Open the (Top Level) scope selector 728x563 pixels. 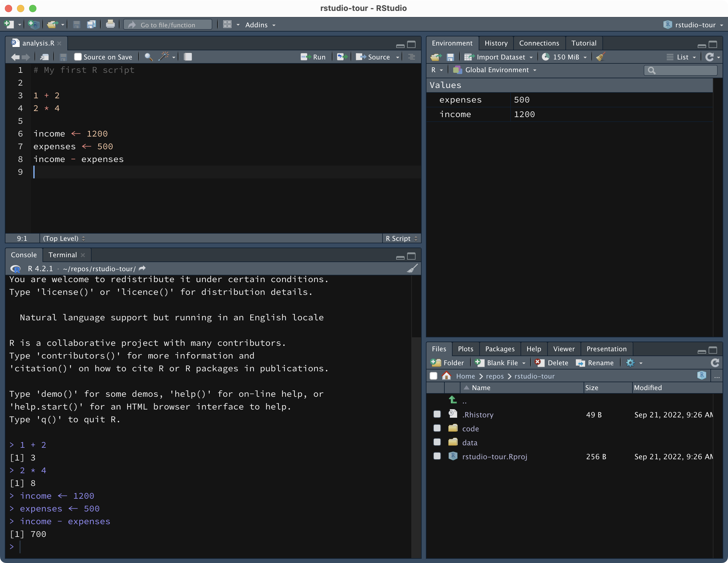coord(64,239)
